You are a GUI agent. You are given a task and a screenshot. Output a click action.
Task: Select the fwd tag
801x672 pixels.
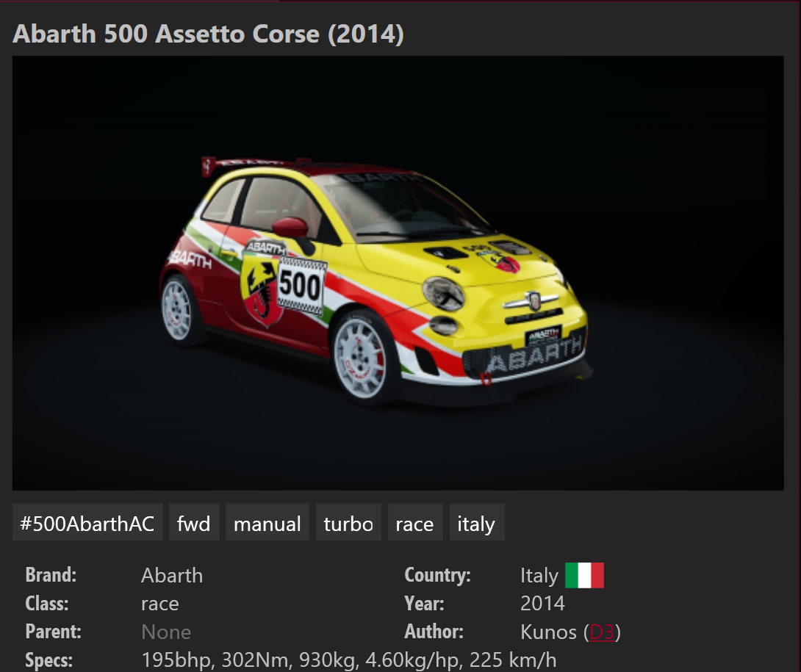(193, 522)
